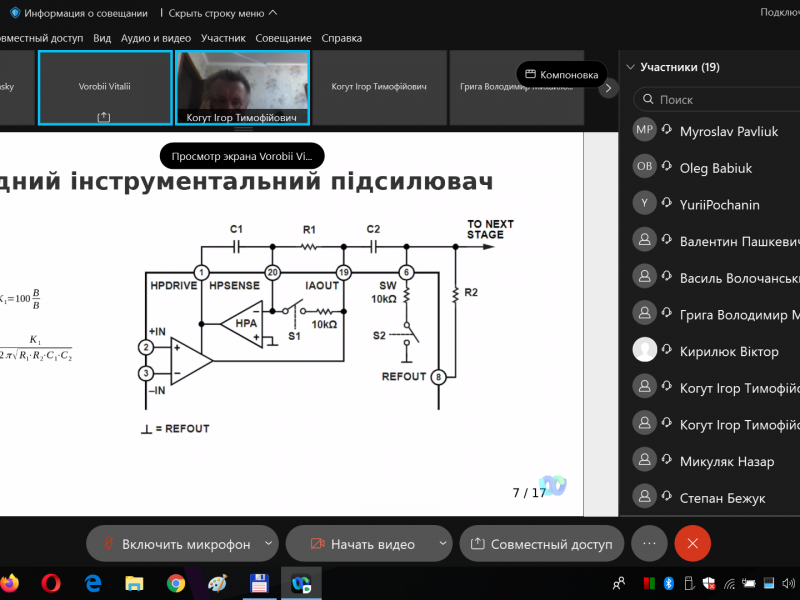Click the Bluetooth icon in system tray
Viewport: 800px width, 600px height.
coord(669,582)
